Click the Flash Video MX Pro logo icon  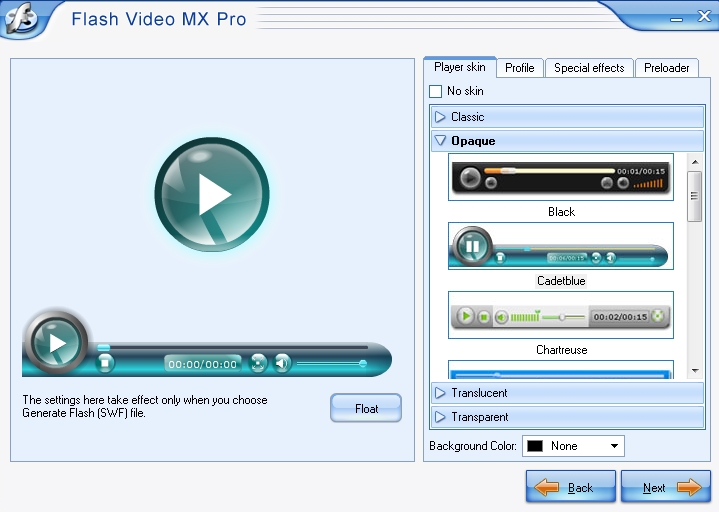(x=24, y=20)
